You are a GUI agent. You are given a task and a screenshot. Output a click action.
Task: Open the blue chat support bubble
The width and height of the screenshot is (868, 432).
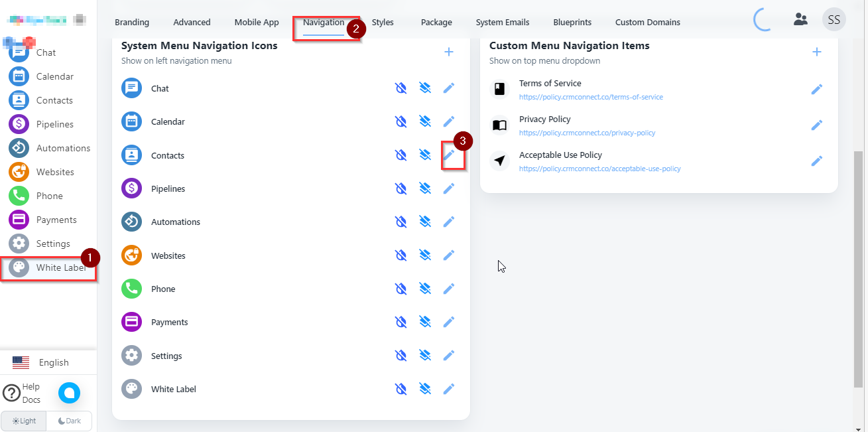click(69, 393)
